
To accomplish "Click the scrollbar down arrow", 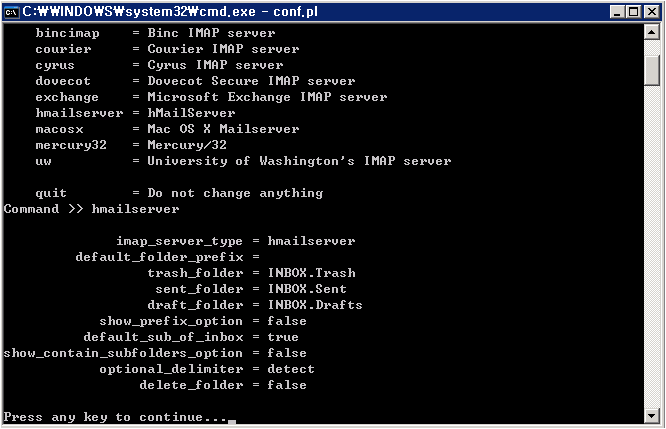I will pyautogui.click(x=652, y=416).
